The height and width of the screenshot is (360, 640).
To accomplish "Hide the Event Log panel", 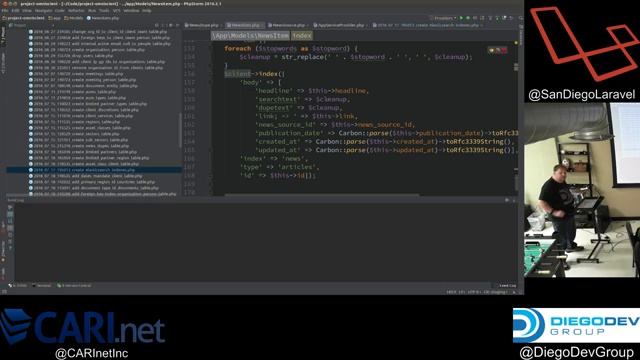I will (x=514, y=200).
